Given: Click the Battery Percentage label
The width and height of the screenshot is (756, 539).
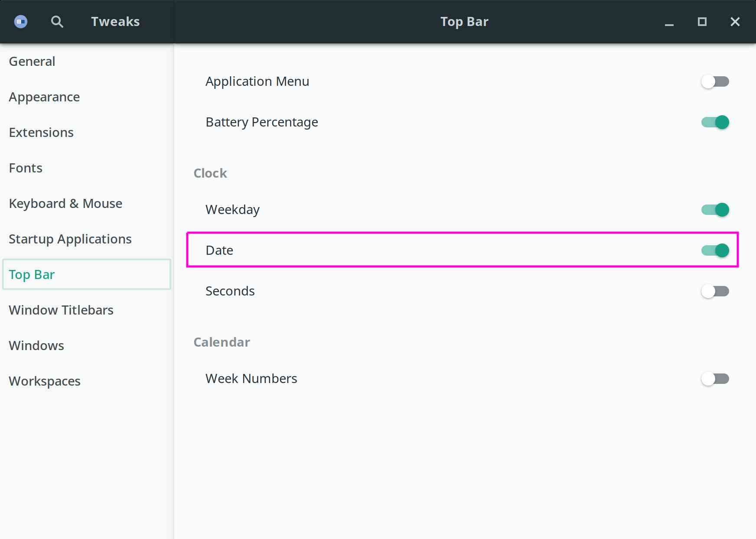Looking at the screenshot, I should click(x=262, y=122).
